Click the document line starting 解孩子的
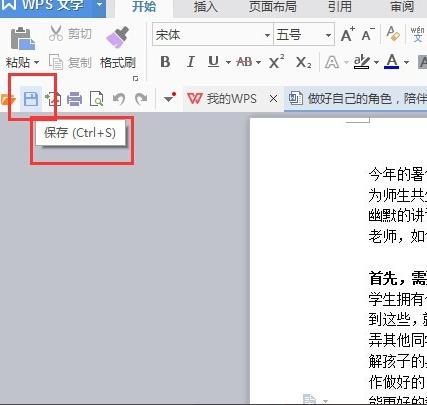427x405 pixels. point(398,361)
